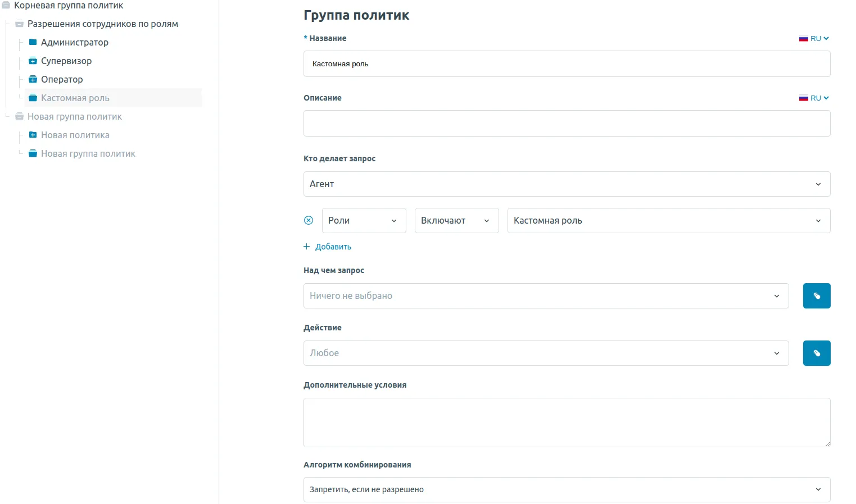Select Кастомная роль in the policy tree
Image resolution: width=856 pixels, height=504 pixels.
[x=75, y=98]
